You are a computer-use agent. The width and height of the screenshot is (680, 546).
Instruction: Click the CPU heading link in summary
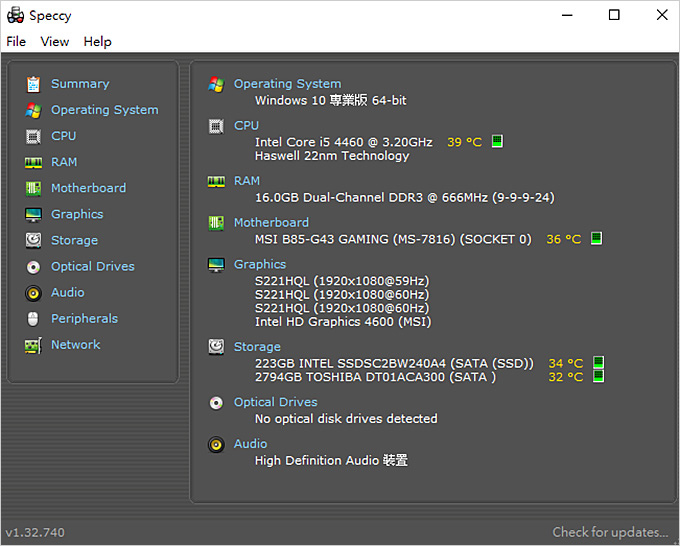point(246,125)
